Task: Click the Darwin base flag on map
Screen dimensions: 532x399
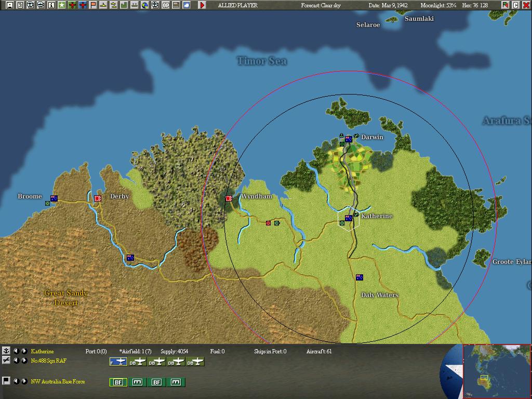Action: 349,139
